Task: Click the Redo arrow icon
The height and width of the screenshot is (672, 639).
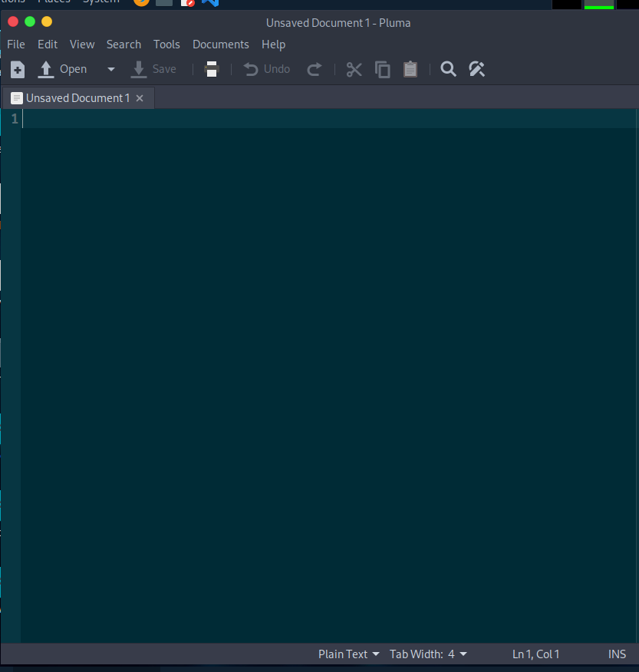Action: pyautogui.click(x=314, y=70)
